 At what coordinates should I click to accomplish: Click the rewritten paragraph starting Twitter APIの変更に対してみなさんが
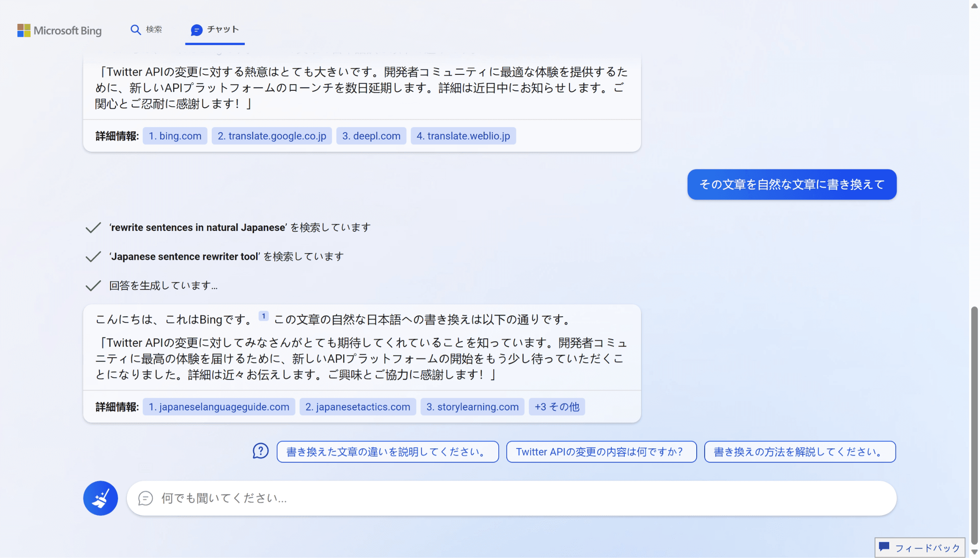tap(361, 359)
